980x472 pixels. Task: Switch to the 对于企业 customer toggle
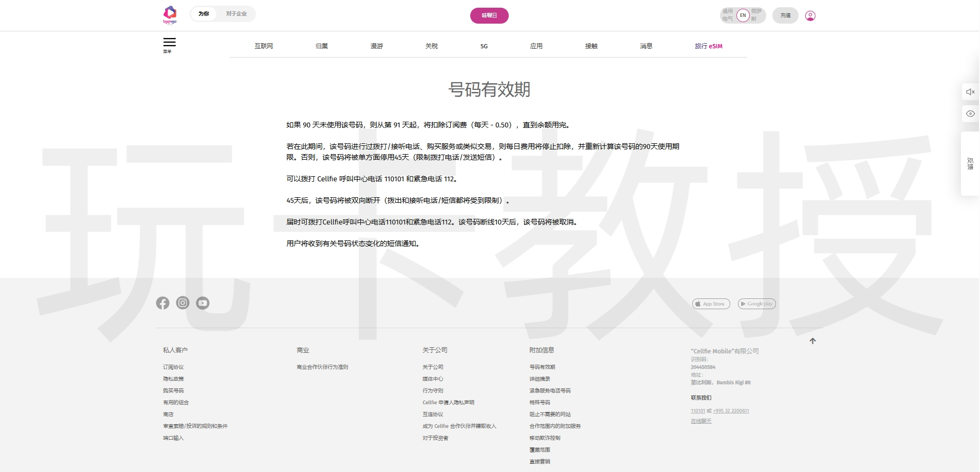click(236, 14)
